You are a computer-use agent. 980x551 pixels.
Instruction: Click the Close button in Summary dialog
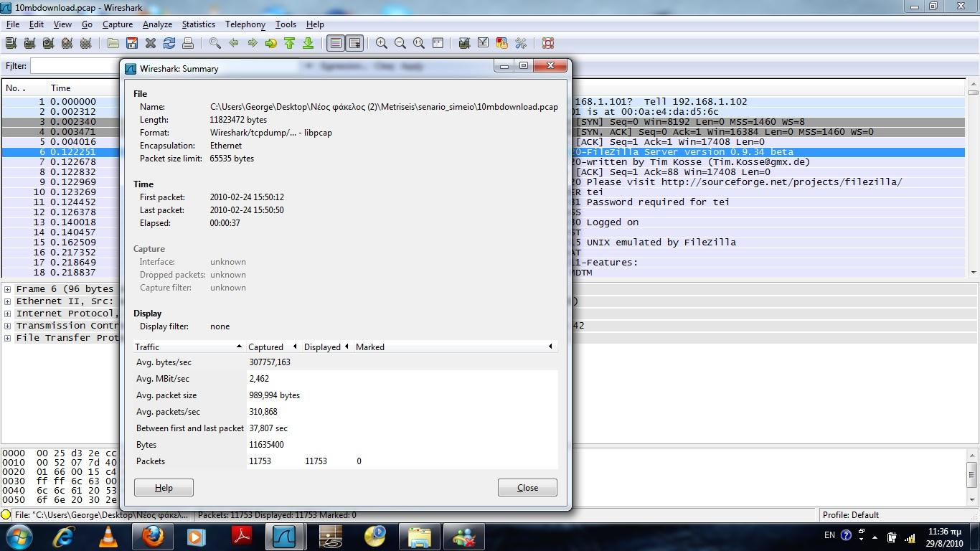coord(527,488)
